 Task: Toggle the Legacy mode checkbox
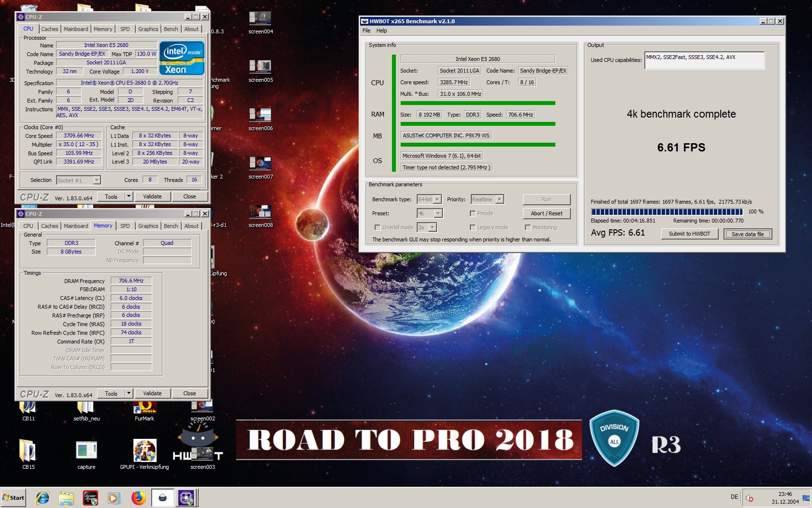(473, 227)
